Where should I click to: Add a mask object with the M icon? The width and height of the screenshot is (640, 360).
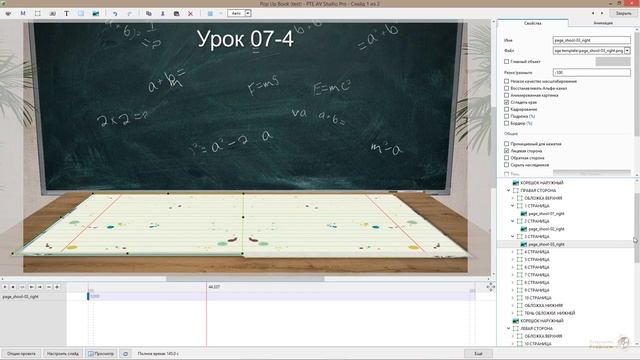point(23,13)
